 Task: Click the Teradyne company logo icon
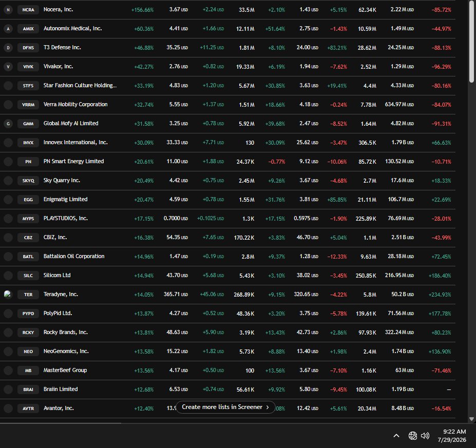[x=8, y=295]
